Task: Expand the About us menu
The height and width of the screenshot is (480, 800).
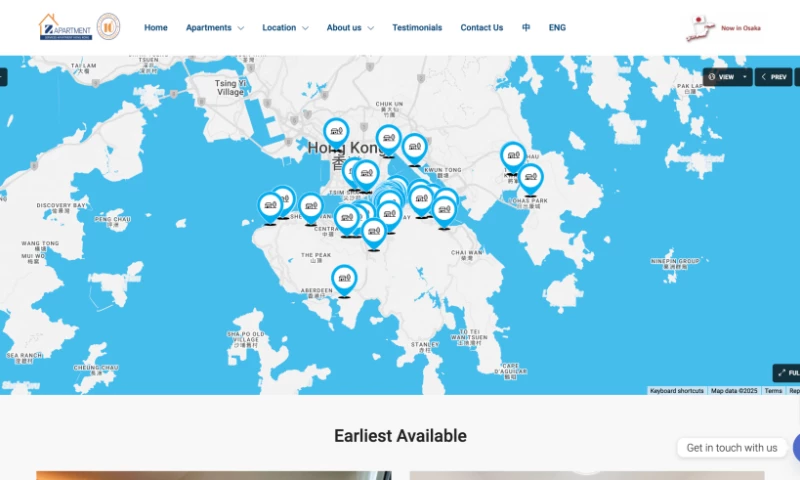Action: 350,28
